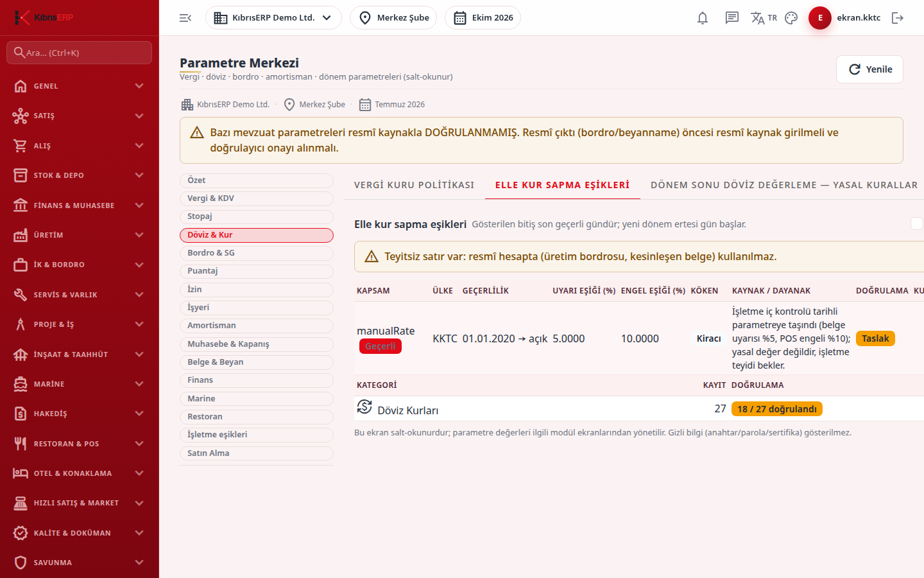Expand the Hakediş chevron

pos(139,414)
